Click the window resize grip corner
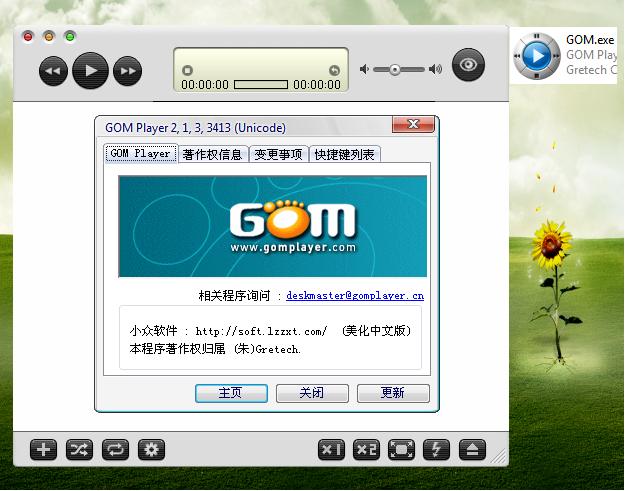This screenshot has width=625, height=491. pos(498,457)
